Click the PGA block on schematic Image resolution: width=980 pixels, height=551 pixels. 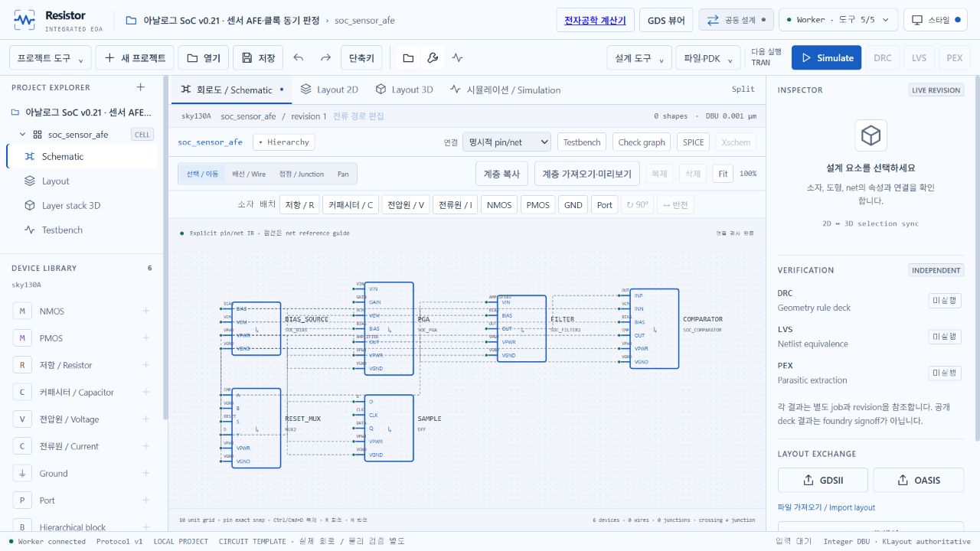pos(389,328)
